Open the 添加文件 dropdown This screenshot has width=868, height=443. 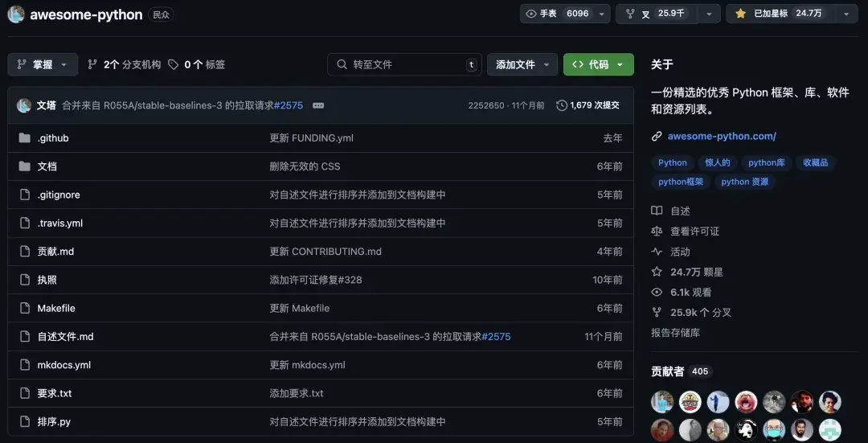522,65
